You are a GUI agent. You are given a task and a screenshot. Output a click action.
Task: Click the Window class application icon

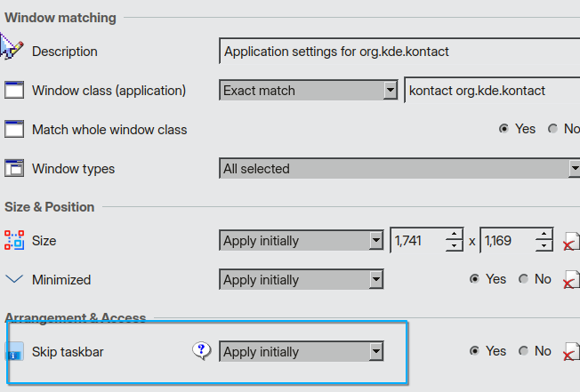[x=14, y=90]
